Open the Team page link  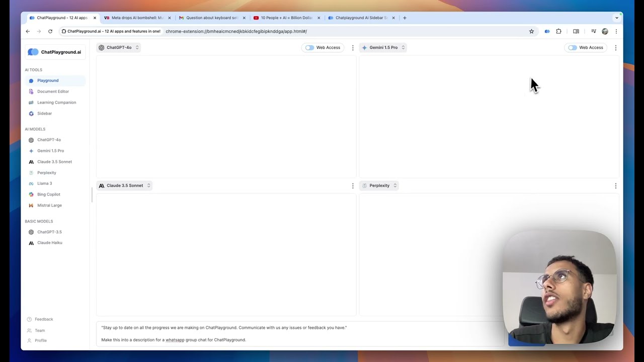[x=40, y=330]
